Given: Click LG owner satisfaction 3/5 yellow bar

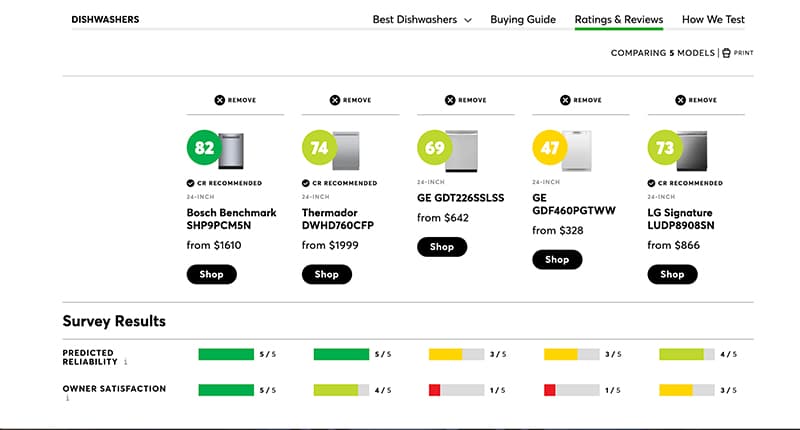Looking at the screenshot, I should (687, 390).
